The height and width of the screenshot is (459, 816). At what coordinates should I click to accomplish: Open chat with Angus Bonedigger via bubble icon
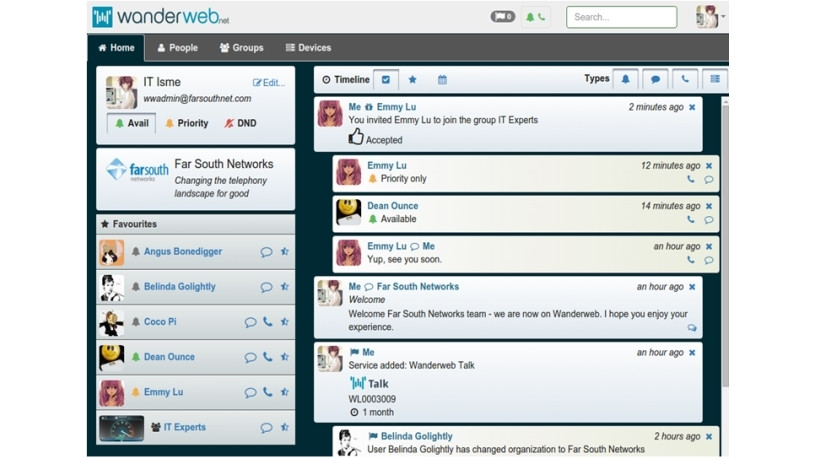click(266, 252)
